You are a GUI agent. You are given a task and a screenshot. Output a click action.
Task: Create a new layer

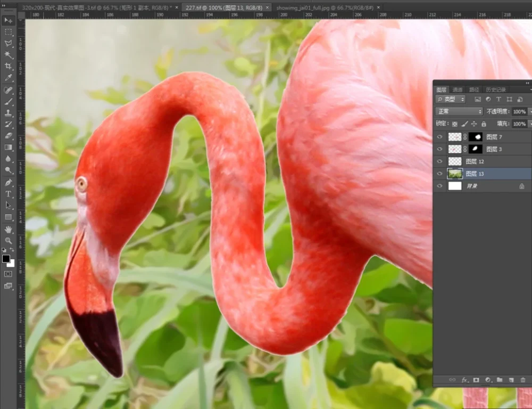511,380
